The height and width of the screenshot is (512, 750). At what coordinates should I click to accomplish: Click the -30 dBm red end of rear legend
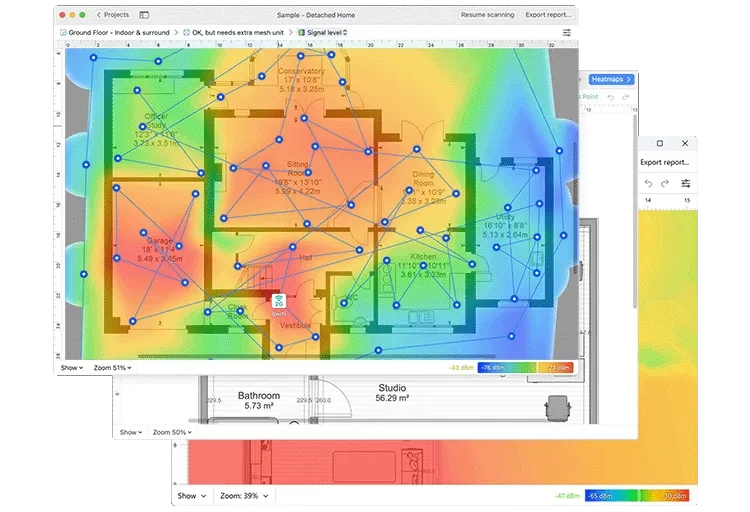(674, 496)
